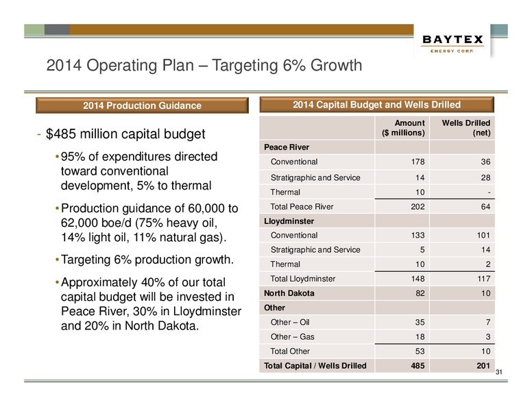This screenshot has width=532, height=411.
Task: Click Peace River Conventional amount 178
Action: (x=418, y=162)
